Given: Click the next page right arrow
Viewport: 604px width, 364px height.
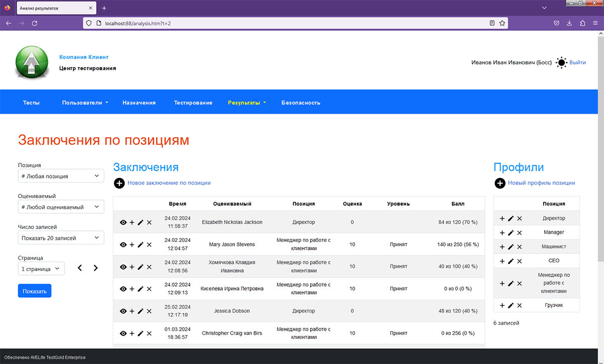Looking at the screenshot, I should pyautogui.click(x=96, y=268).
